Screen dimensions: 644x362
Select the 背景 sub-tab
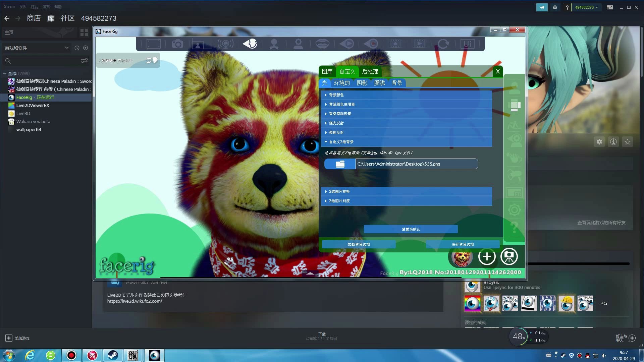click(x=397, y=83)
